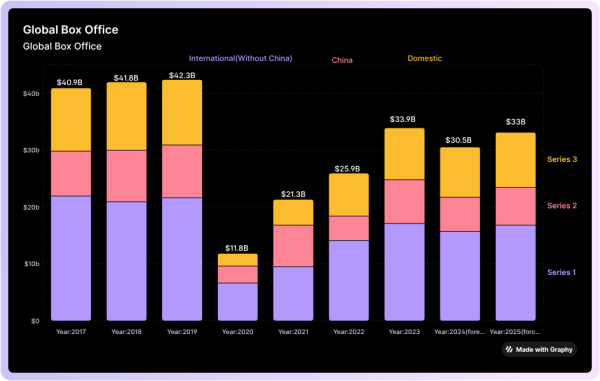The width and height of the screenshot is (600, 381).
Task: Click the purple bar segment for 2020
Action: coord(238,302)
